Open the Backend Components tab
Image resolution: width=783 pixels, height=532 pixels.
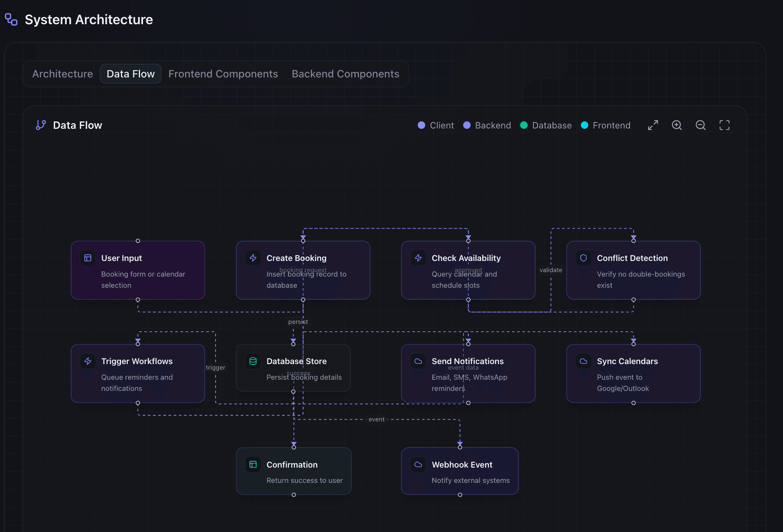pos(346,74)
